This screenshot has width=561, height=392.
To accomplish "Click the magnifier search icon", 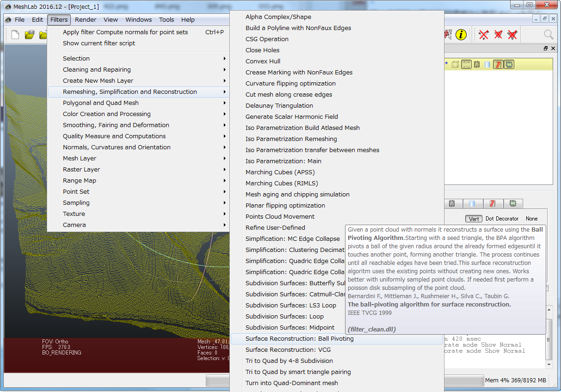I will 549,35.
